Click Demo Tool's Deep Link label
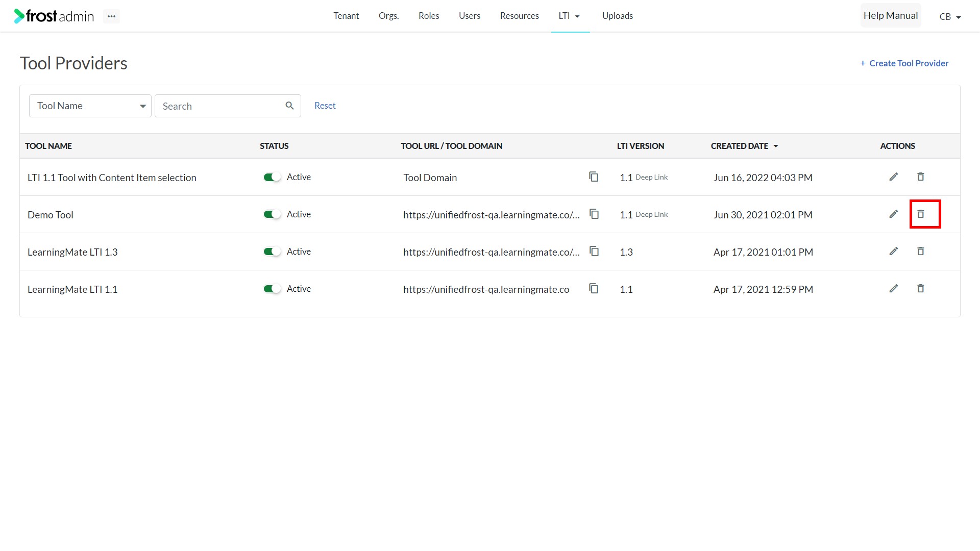Image resolution: width=980 pixels, height=551 pixels. pos(651,214)
